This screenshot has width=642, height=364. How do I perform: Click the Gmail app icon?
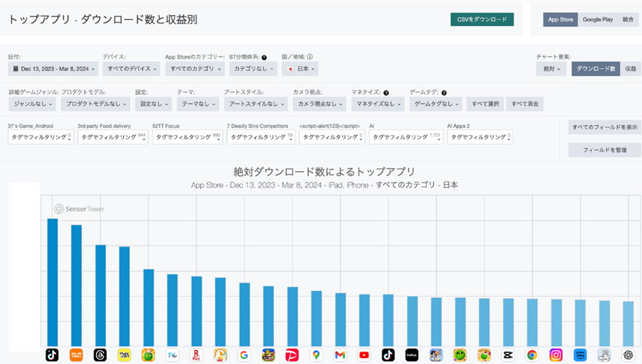pos(340,355)
